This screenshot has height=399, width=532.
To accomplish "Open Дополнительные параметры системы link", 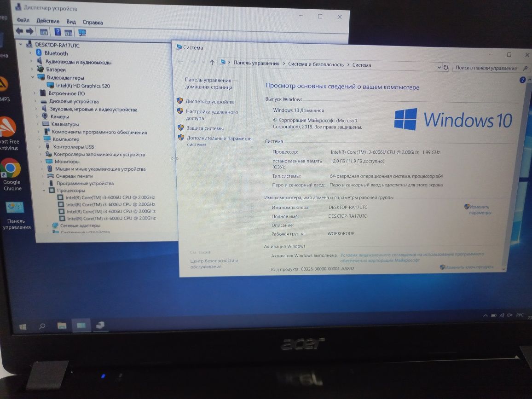I will tap(220, 141).
